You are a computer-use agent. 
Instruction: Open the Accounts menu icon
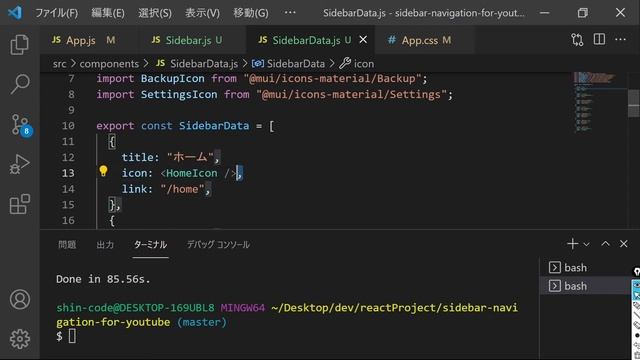[x=20, y=299]
